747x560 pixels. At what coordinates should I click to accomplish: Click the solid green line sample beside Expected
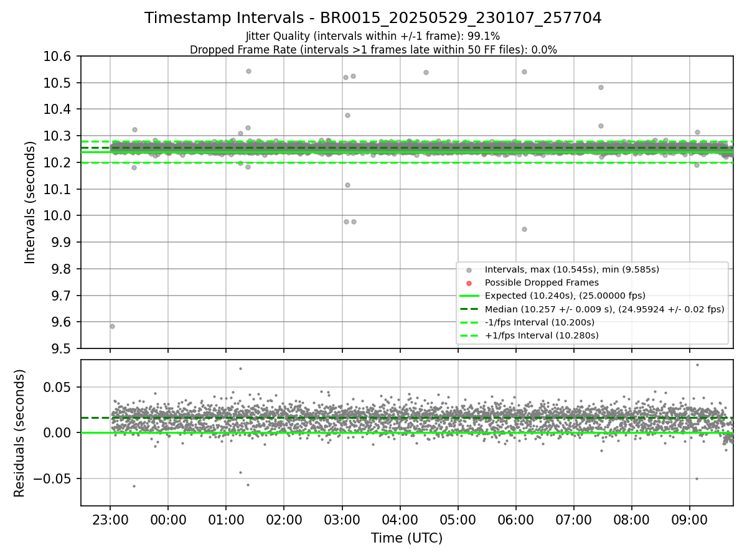tap(469, 296)
